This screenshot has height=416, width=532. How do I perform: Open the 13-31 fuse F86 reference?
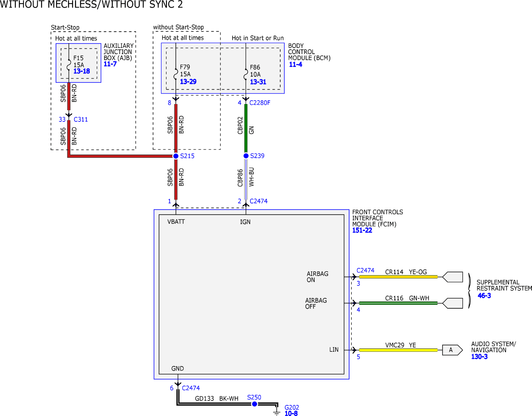258,82
